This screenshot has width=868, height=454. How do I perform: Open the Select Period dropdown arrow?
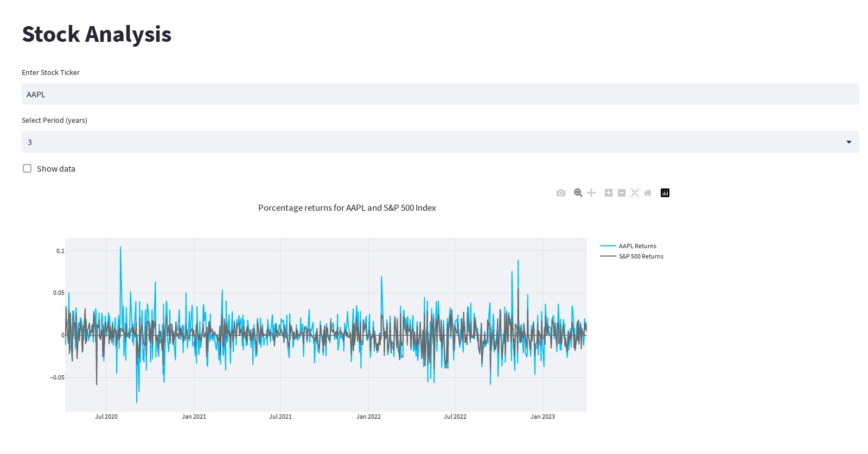point(849,142)
